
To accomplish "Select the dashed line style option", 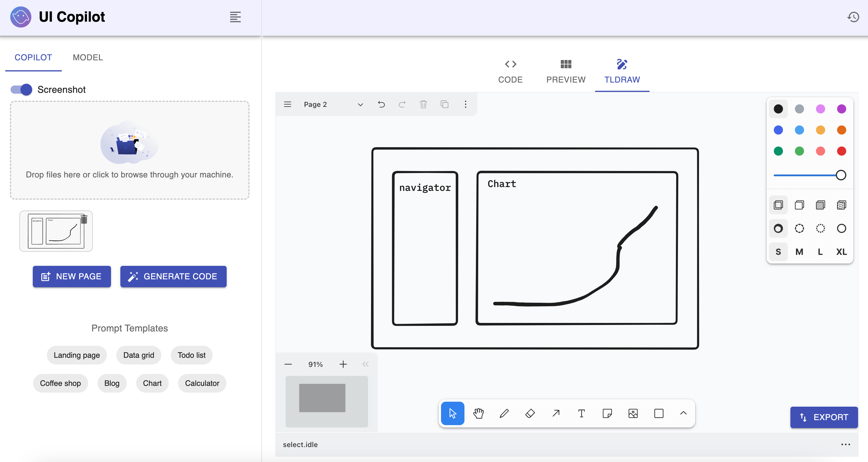I will click(799, 228).
